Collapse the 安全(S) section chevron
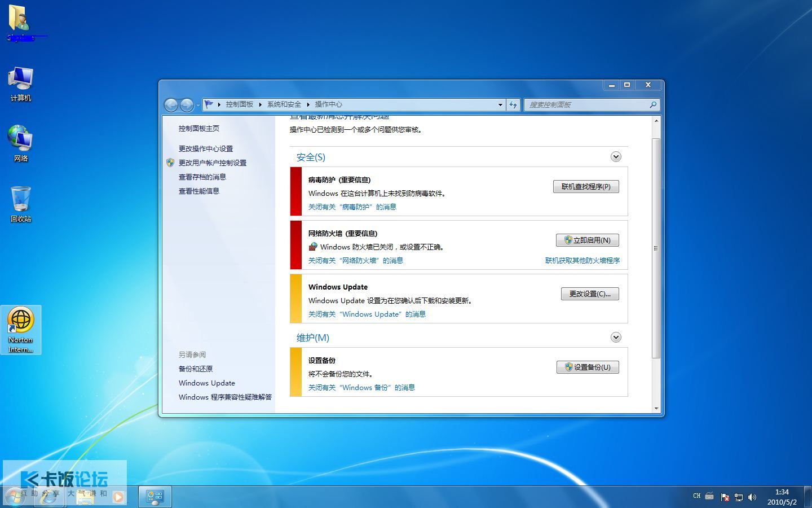 point(616,157)
